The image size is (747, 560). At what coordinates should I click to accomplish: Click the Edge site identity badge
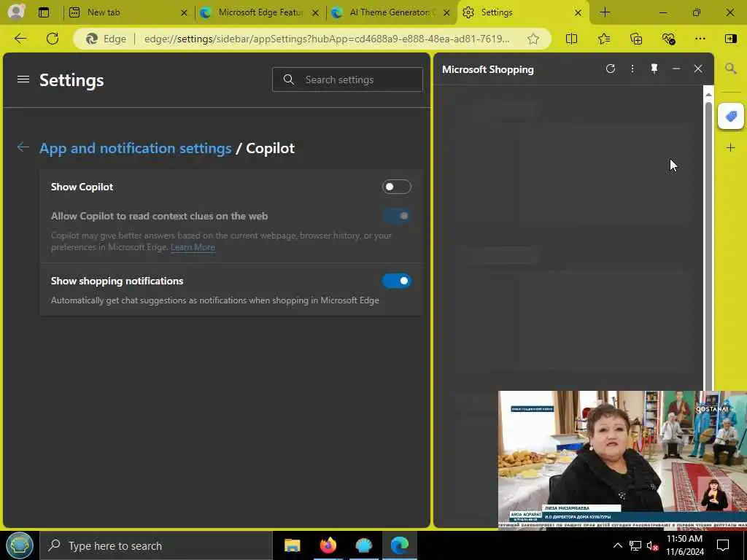[x=107, y=39]
